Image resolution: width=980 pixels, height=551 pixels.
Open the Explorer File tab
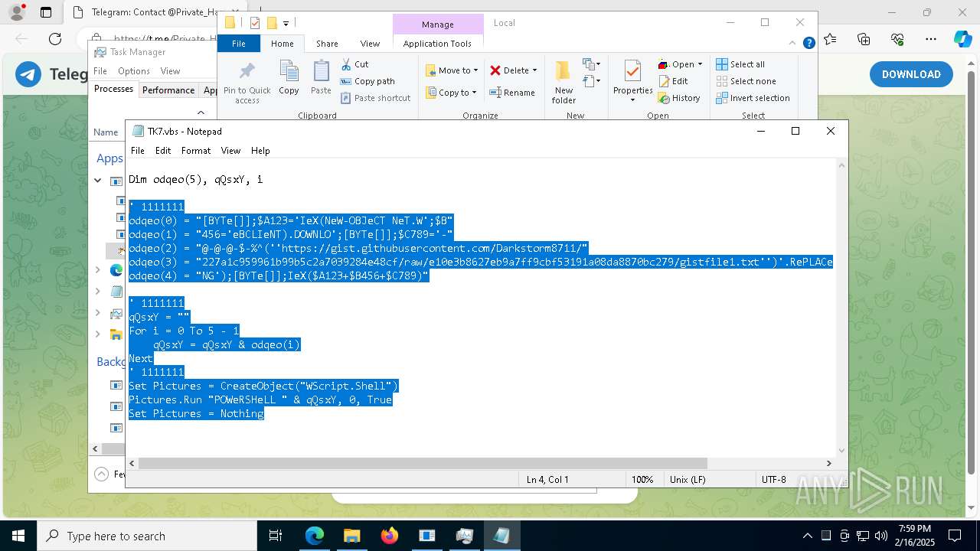(239, 44)
